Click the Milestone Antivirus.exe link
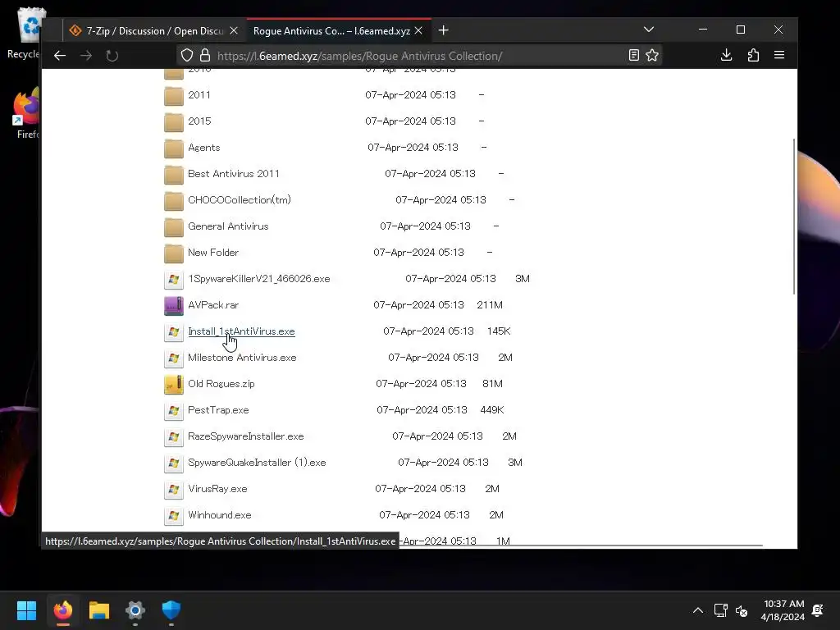Screen dimensions: 840x630 point(242,358)
